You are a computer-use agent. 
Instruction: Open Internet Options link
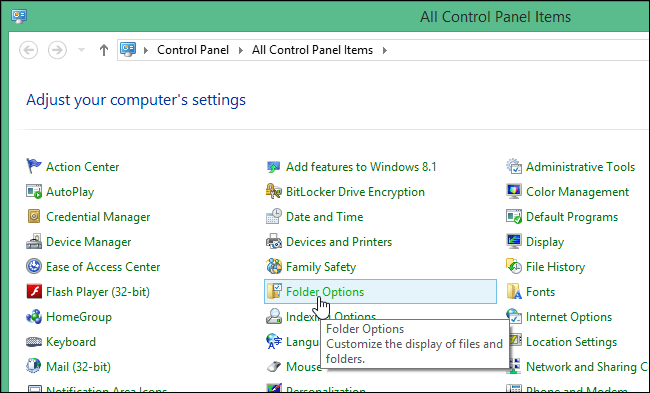tap(569, 317)
